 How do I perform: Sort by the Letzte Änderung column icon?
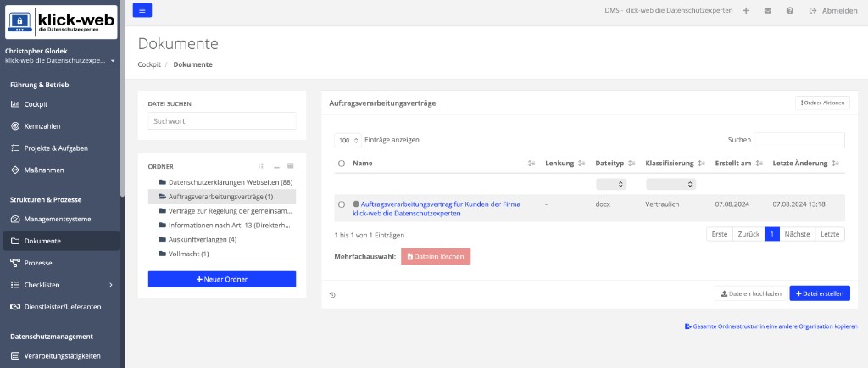click(835, 164)
